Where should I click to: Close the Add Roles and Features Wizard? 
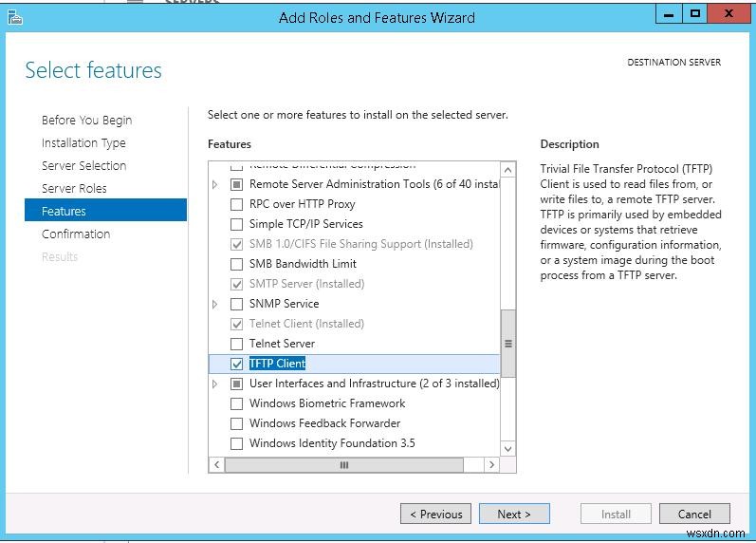click(x=728, y=15)
